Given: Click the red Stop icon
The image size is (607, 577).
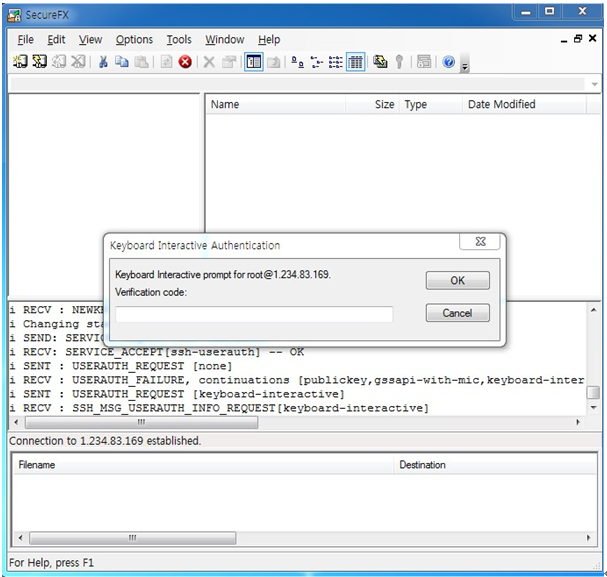Looking at the screenshot, I should tap(185, 62).
